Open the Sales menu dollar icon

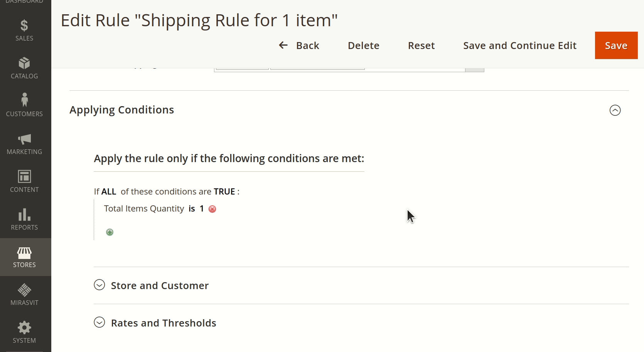(24, 26)
